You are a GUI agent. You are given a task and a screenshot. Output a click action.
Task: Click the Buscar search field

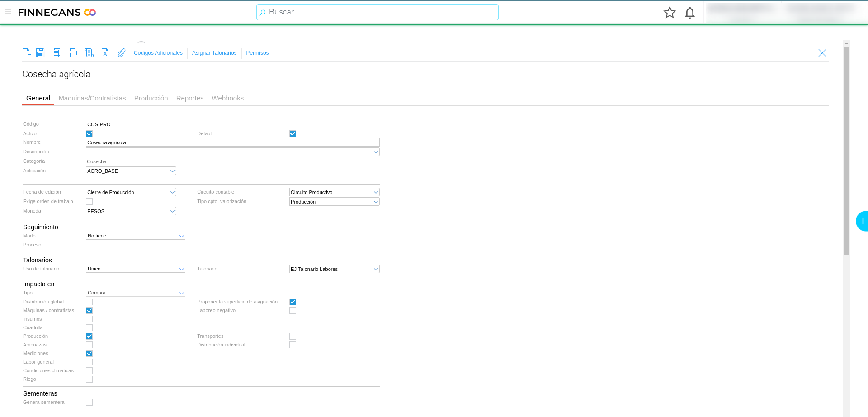377,12
